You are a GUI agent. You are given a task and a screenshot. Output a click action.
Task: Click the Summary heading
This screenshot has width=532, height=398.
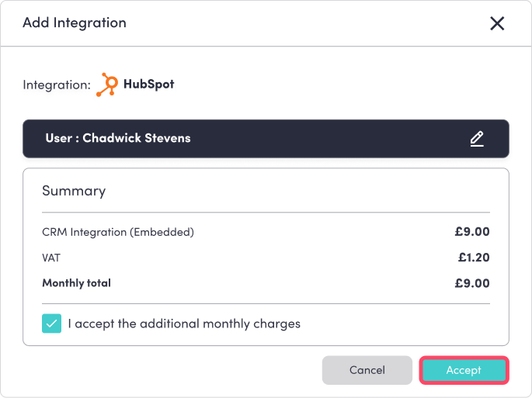pyautogui.click(x=74, y=190)
